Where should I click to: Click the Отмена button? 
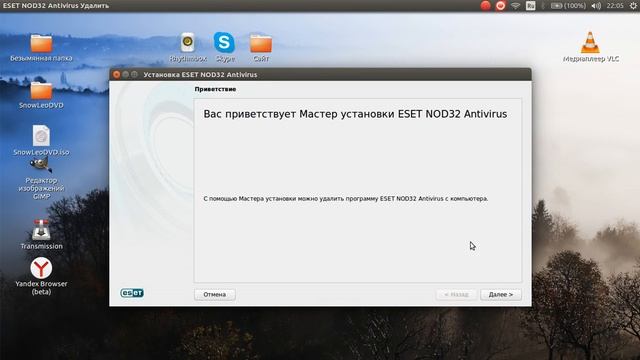click(x=215, y=294)
